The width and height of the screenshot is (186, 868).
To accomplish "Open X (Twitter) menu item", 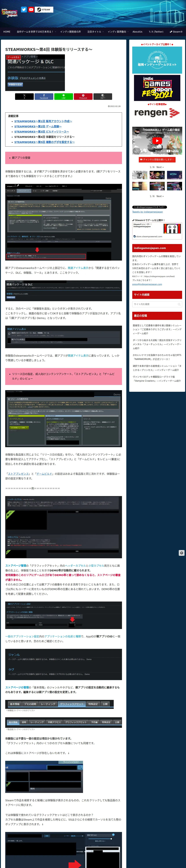I will pyautogui.click(x=156, y=32).
